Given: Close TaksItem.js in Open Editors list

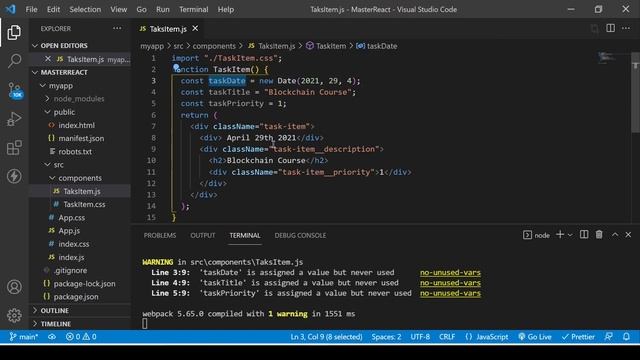Looking at the screenshot, I should click(x=48, y=59).
